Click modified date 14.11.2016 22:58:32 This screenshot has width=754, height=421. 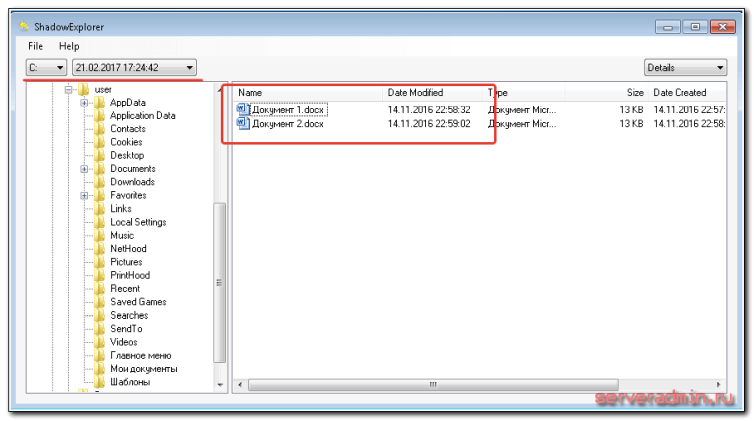click(429, 110)
